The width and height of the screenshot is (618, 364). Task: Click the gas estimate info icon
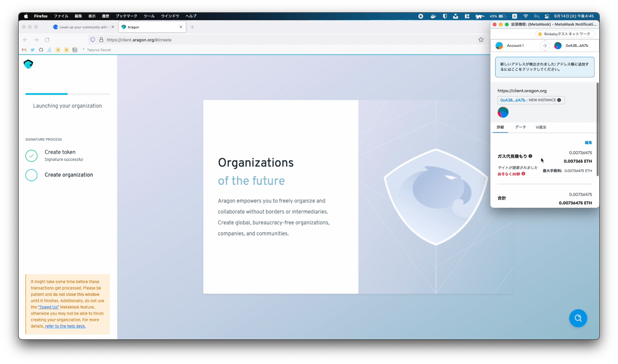pyautogui.click(x=530, y=156)
